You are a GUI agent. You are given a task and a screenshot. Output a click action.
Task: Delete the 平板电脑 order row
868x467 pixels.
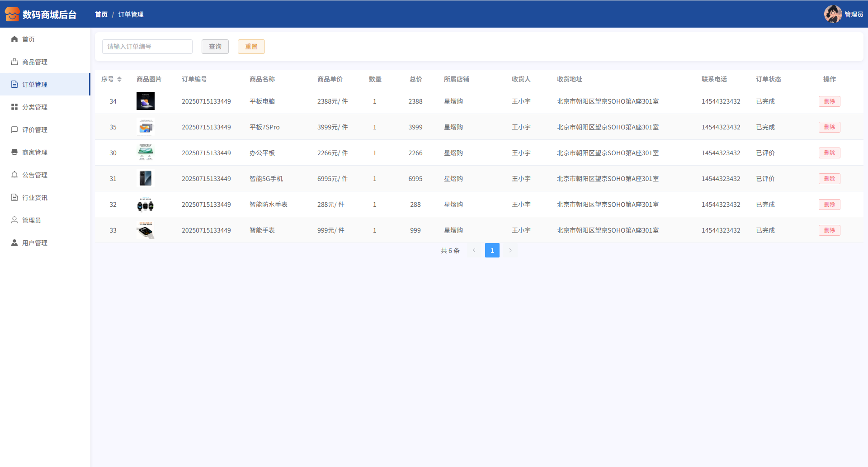point(829,101)
